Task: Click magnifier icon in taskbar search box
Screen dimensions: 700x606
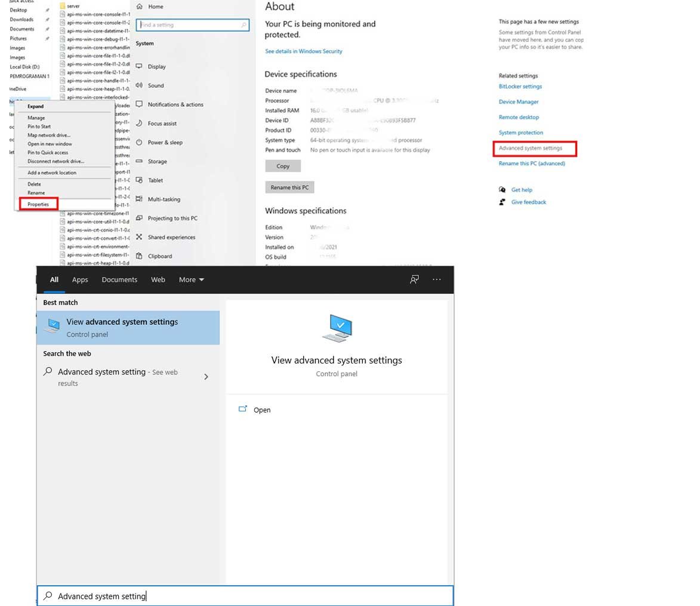Action: [48, 596]
